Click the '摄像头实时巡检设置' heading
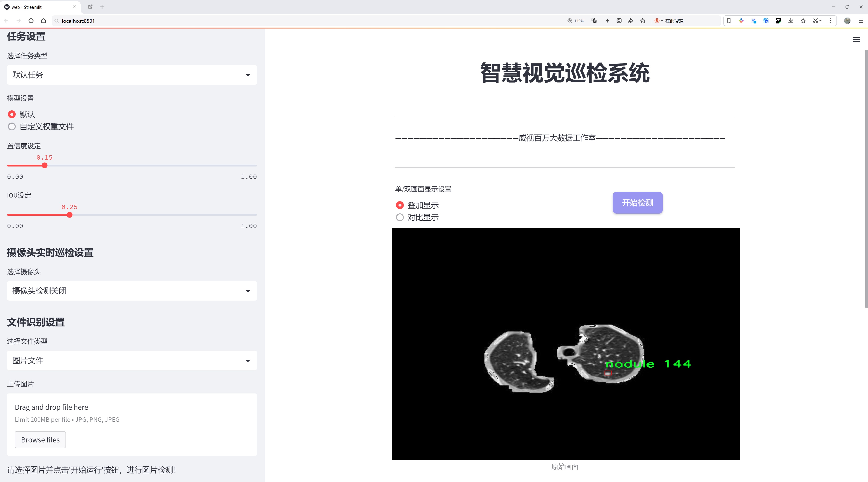 (x=50, y=252)
